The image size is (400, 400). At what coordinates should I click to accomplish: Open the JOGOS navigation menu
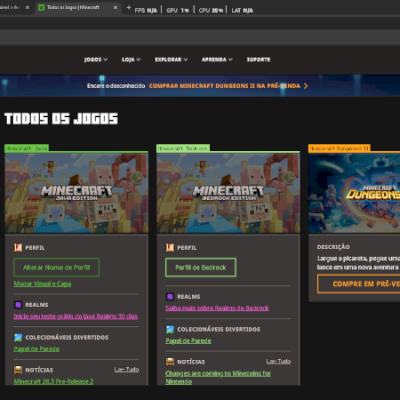click(x=96, y=60)
